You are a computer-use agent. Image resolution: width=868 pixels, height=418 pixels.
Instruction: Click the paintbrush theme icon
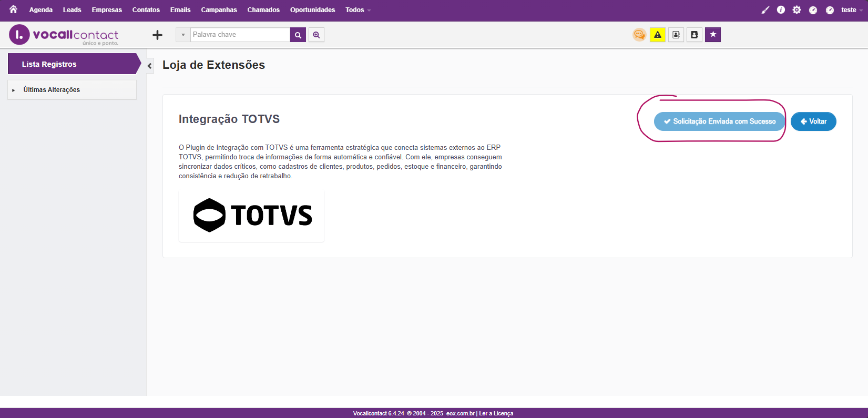765,10
